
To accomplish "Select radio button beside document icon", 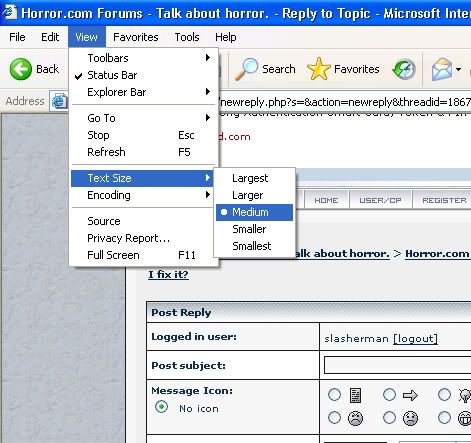I will point(334,395).
